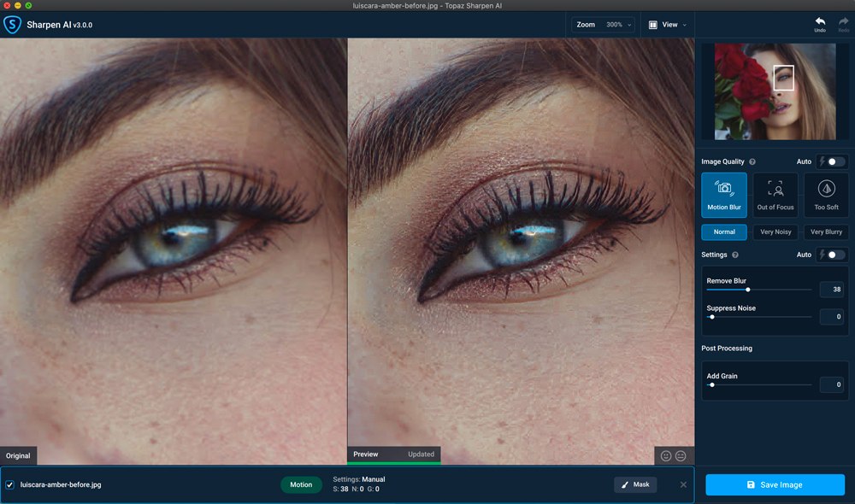The width and height of the screenshot is (855, 504).
Task: Enable Auto for Image Quality
Action: (x=830, y=161)
